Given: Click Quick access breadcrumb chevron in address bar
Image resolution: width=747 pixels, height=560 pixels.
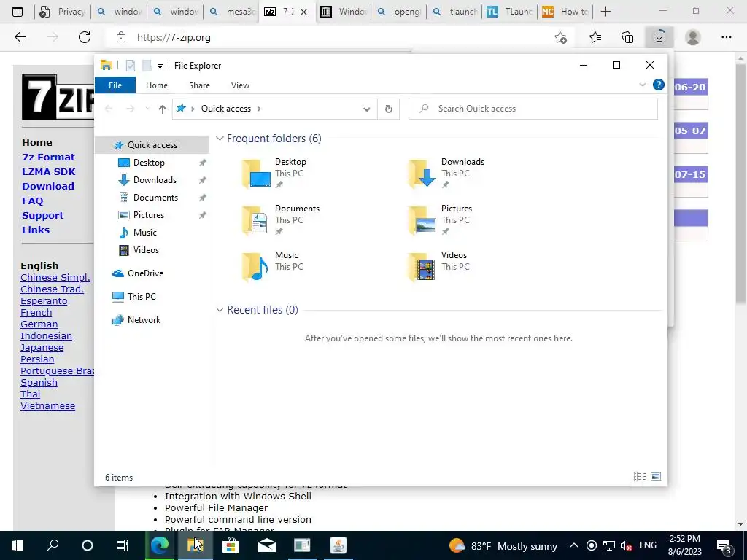Looking at the screenshot, I should pyautogui.click(x=259, y=109).
